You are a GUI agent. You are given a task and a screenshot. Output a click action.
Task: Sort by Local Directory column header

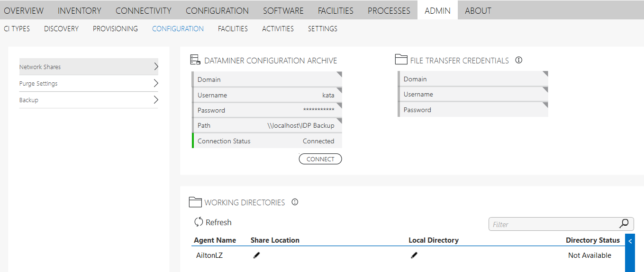point(434,240)
